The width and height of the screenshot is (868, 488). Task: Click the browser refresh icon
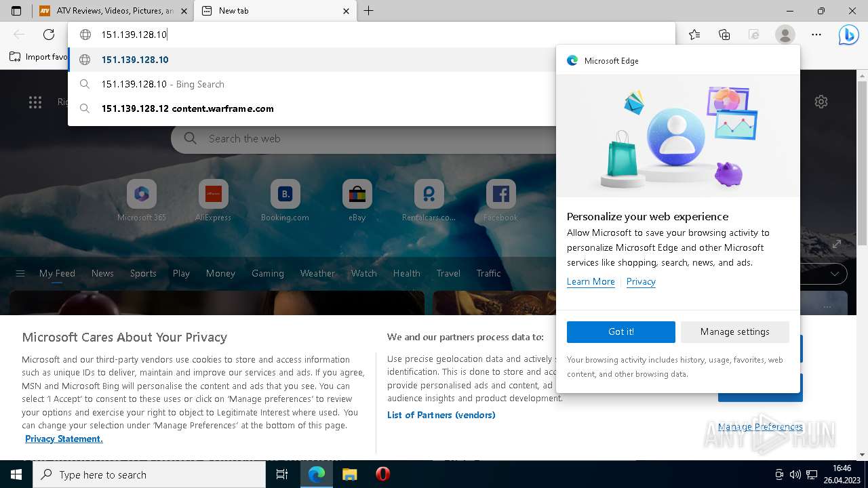click(x=48, y=35)
